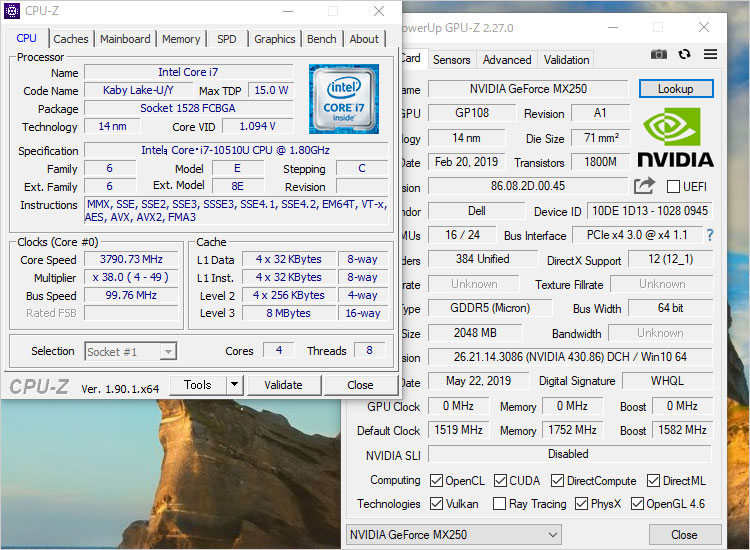The height and width of the screenshot is (550, 750).
Task: Switch to GPU-Z Sensors tab
Action: tap(452, 60)
